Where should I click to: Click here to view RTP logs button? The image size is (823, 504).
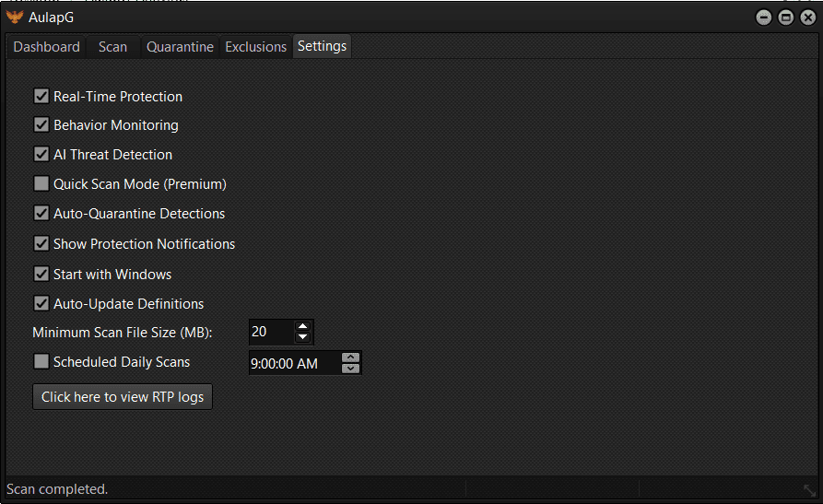(123, 396)
